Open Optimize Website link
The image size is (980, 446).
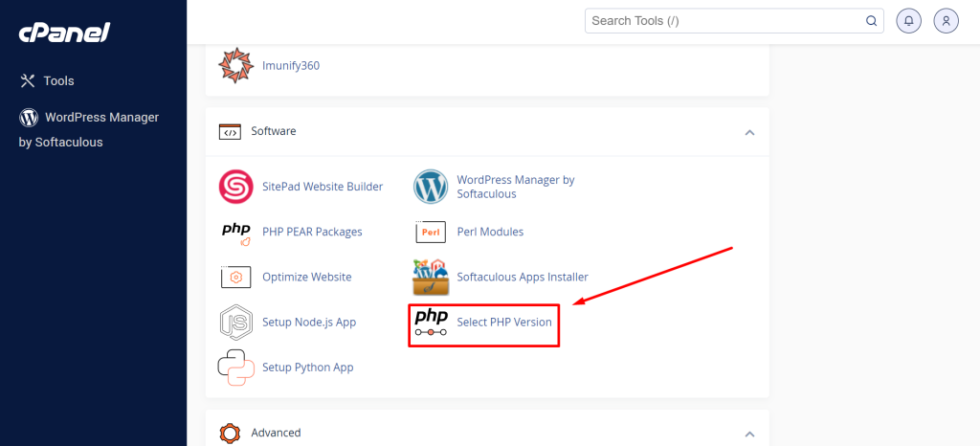tap(307, 277)
